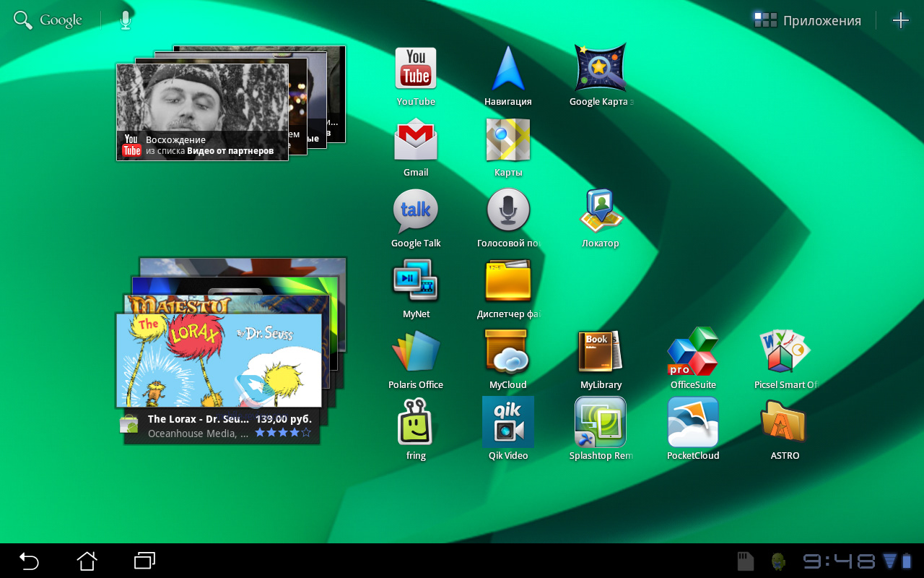Show recent apps

click(x=144, y=561)
